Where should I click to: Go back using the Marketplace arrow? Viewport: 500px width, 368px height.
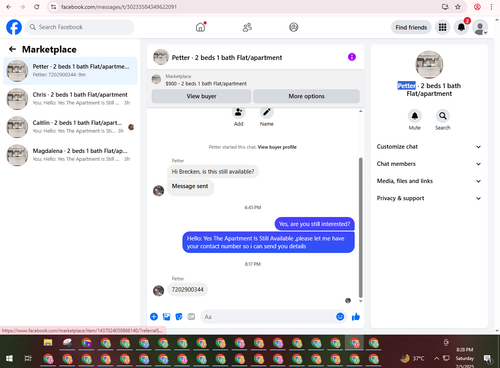[12, 49]
